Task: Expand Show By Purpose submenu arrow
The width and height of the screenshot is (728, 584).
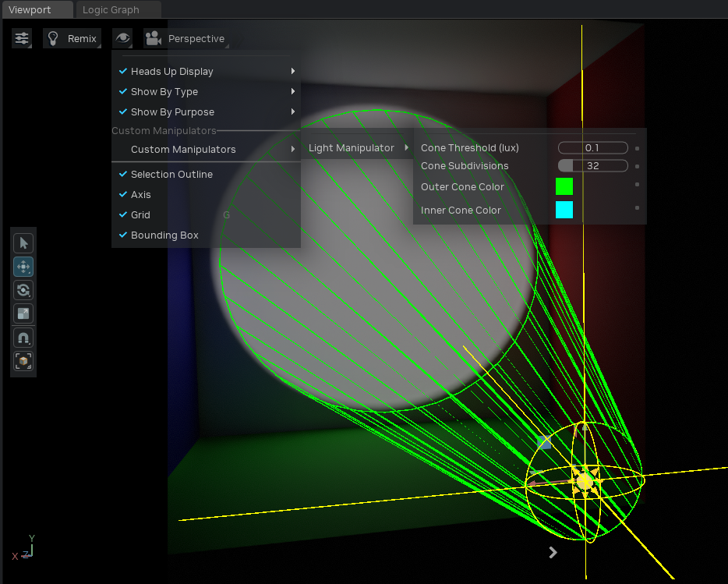Action: (293, 111)
